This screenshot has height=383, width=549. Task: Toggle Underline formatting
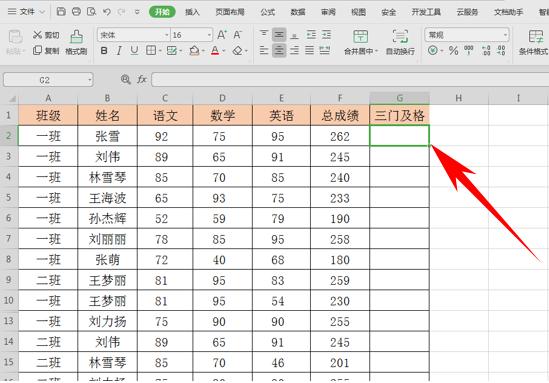click(134, 51)
